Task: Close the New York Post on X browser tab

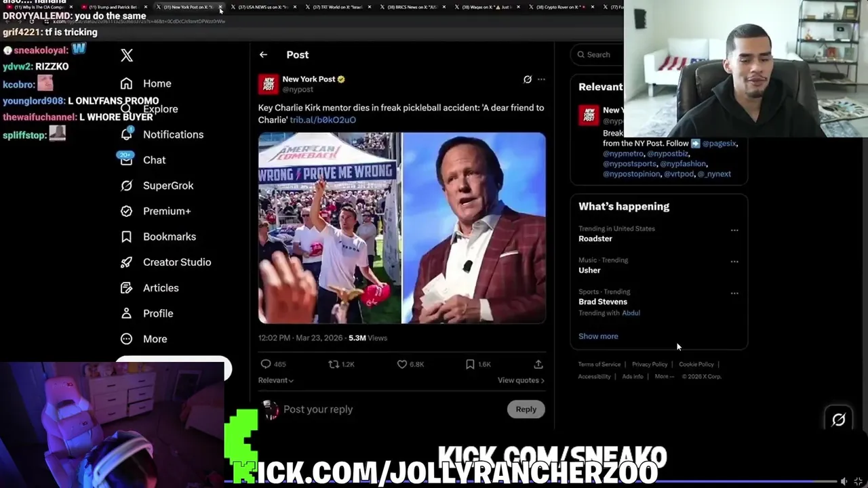Action: coord(220,7)
